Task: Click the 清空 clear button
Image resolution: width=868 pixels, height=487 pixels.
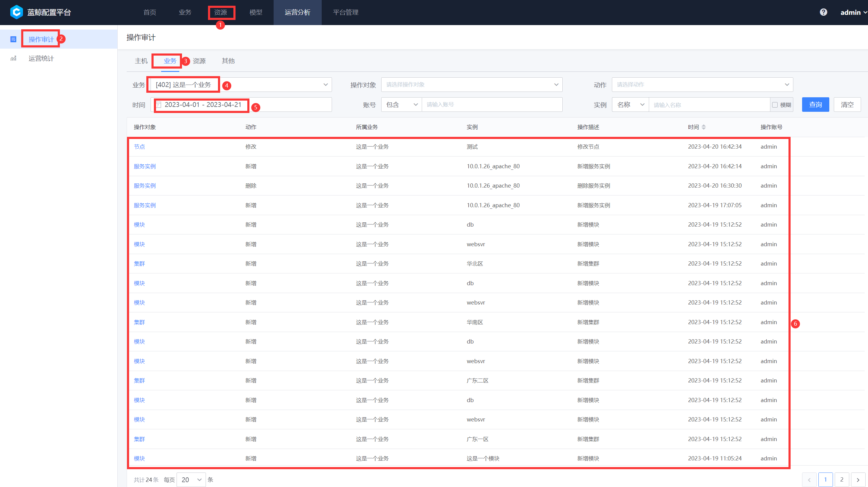Action: (x=847, y=105)
